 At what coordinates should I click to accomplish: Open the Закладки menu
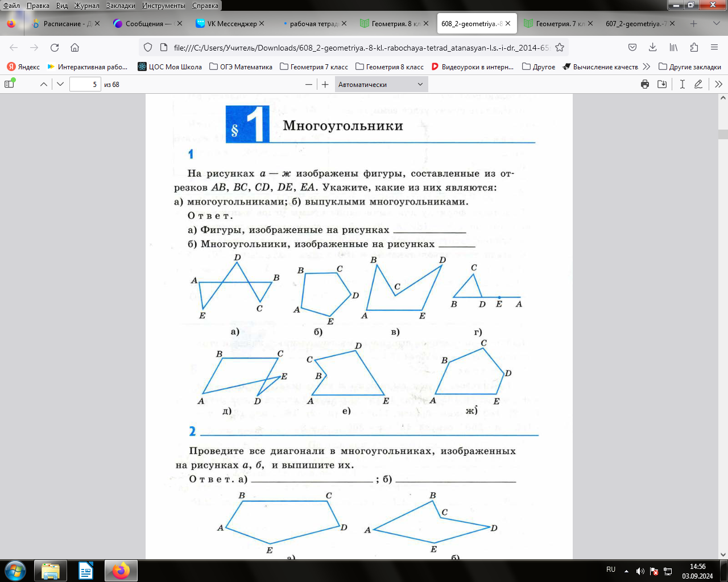click(121, 5)
